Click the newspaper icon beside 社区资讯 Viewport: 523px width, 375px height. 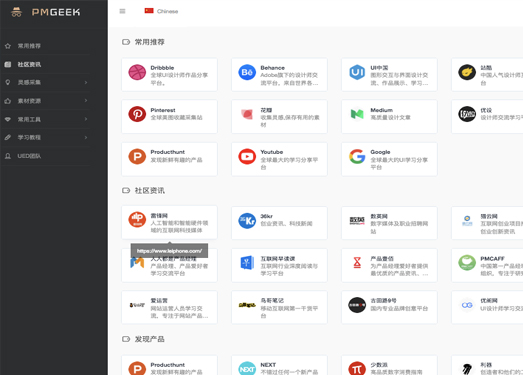point(8,64)
